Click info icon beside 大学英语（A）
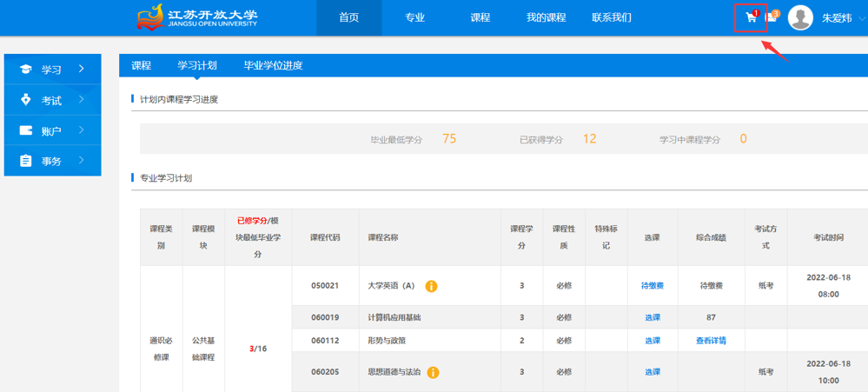The image size is (868, 392). (431, 286)
